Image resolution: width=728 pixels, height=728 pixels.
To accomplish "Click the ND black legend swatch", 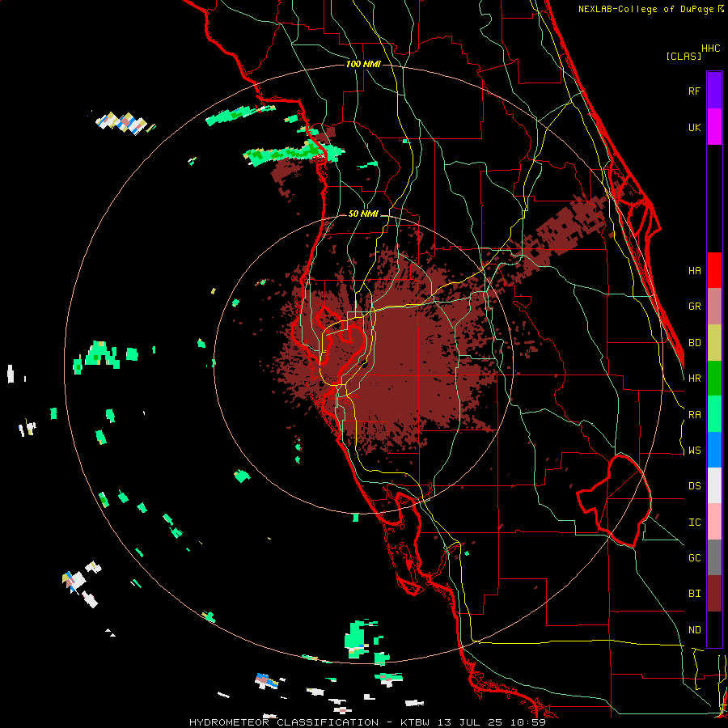I will 714,629.
